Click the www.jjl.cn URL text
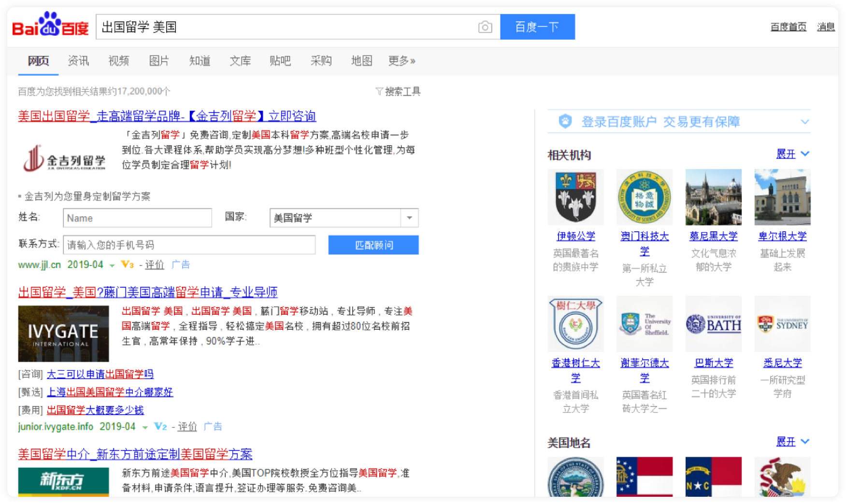 pyautogui.click(x=40, y=265)
